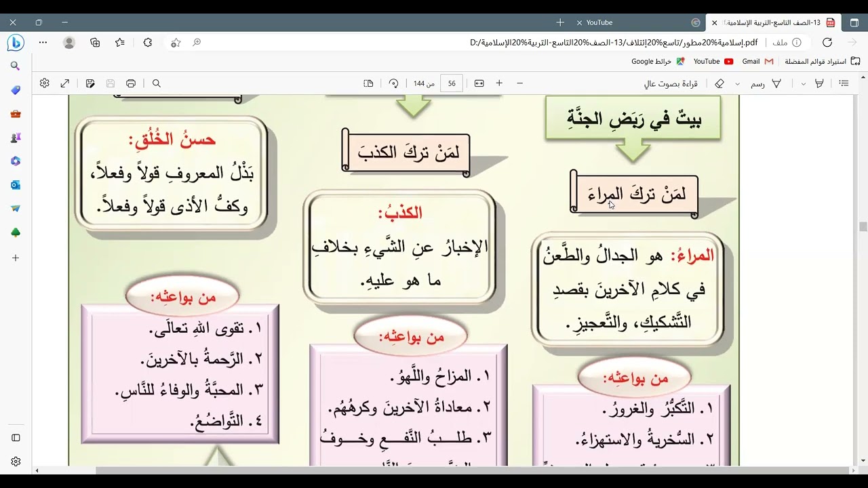Open the Games chess piece sidebar icon
Image resolution: width=868 pixels, height=488 pixels.
[16, 138]
